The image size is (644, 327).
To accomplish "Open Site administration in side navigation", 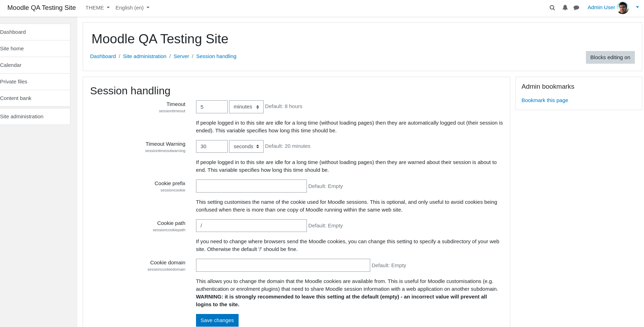I will tap(34, 117).
